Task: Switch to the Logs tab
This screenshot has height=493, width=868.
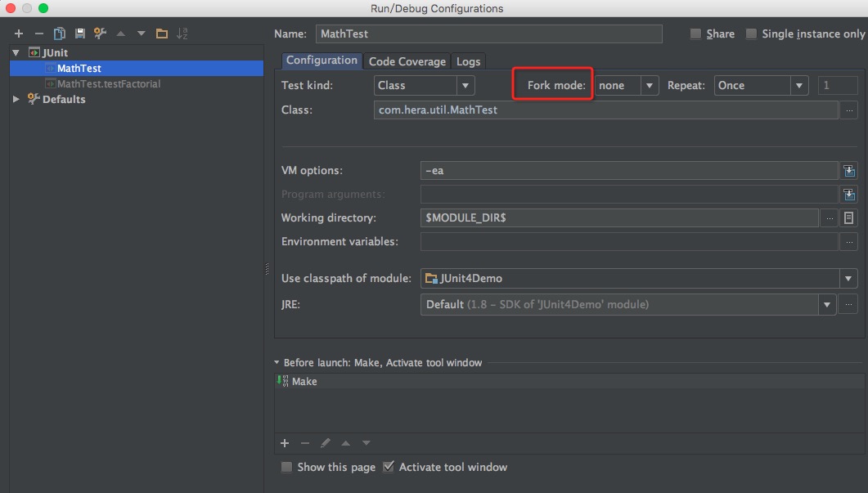Action: pyautogui.click(x=468, y=61)
